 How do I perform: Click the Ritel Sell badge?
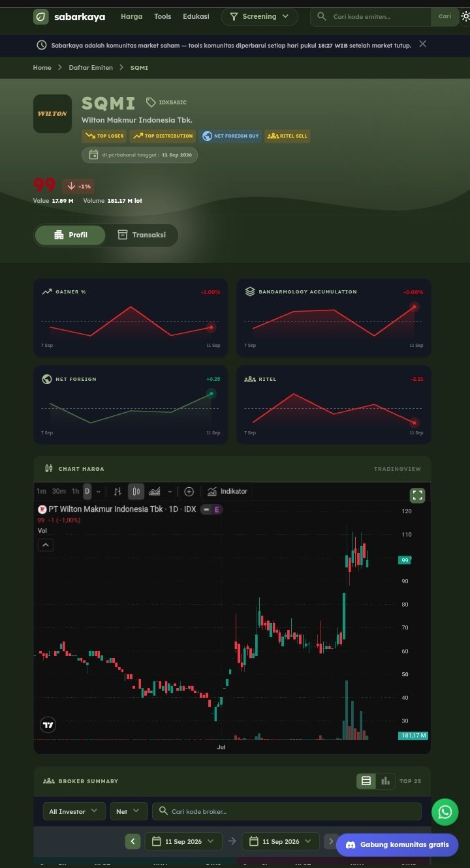(287, 136)
